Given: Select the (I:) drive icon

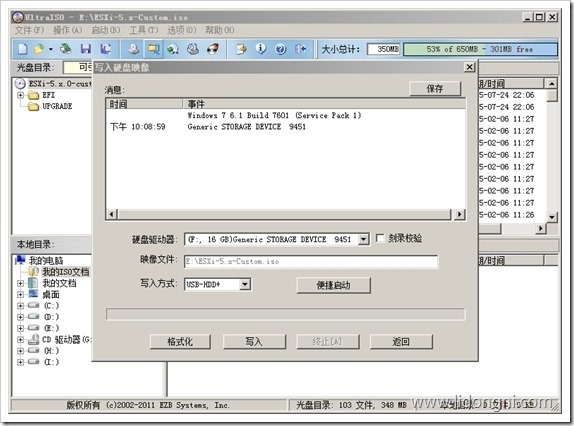Looking at the screenshot, I should [x=34, y=362].
